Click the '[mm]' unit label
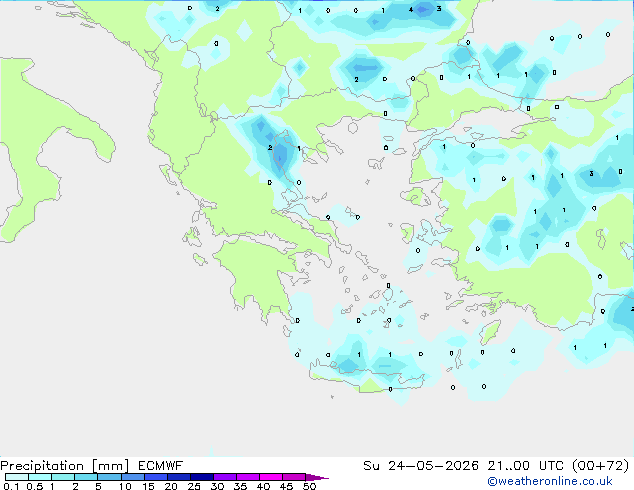 coord(110,466)
